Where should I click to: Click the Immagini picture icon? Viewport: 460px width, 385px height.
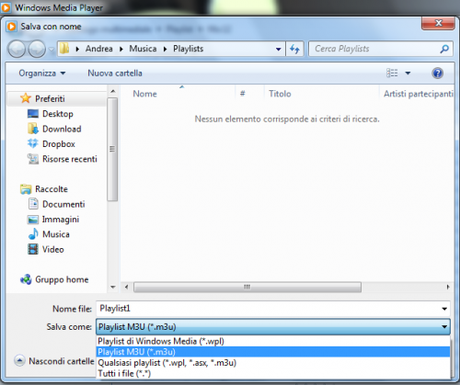[33, 219]
